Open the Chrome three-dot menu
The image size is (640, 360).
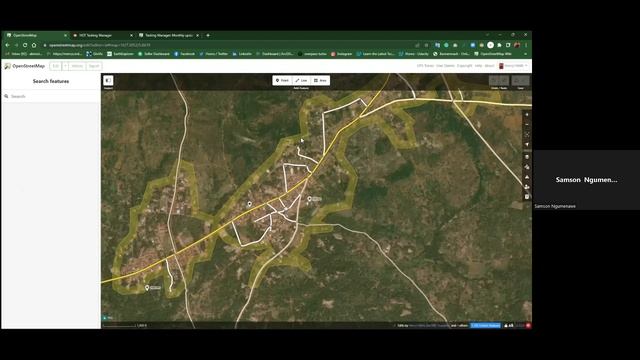[x=526, y=45]
